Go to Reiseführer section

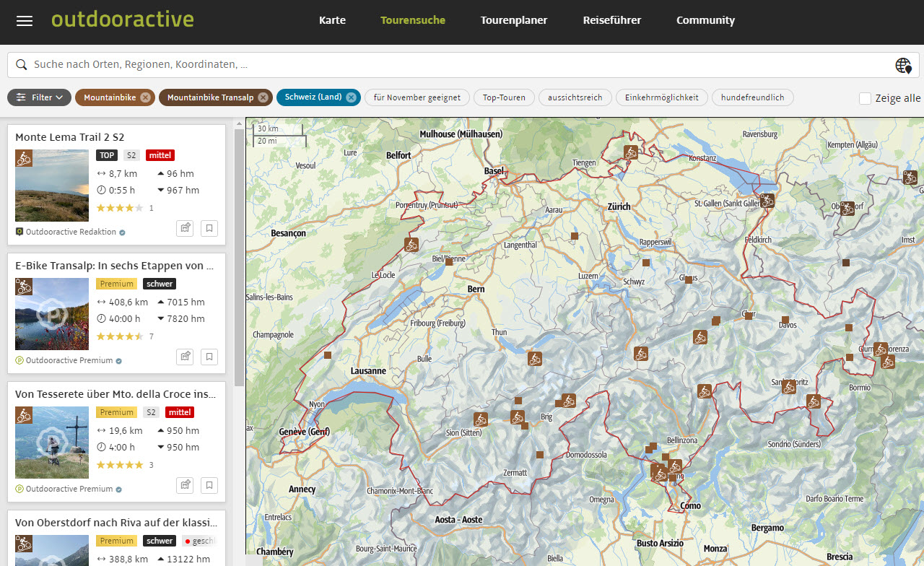(x=612, y=20)
